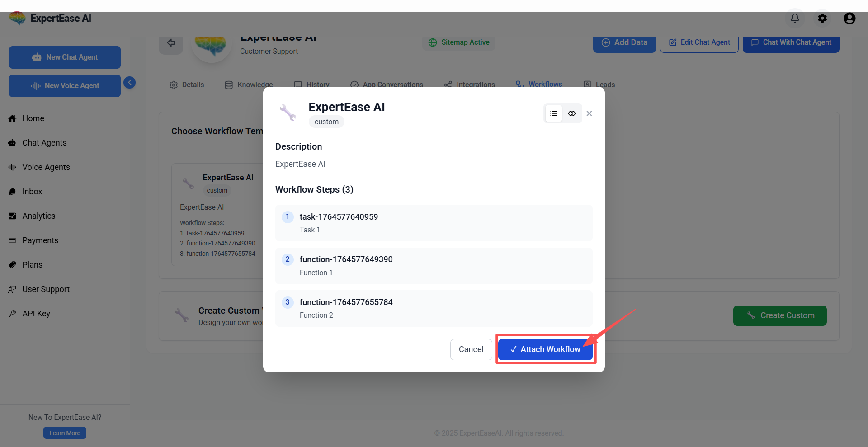This screenshot has height=447, width=868.
Task: Click the back arrow button
Action: pos(171,43)
